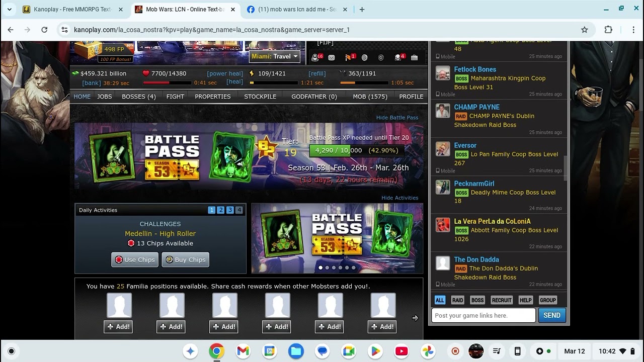Click the next arrow in Familia positions
This screenshot has height=362, width=644.
click(415, 318)
